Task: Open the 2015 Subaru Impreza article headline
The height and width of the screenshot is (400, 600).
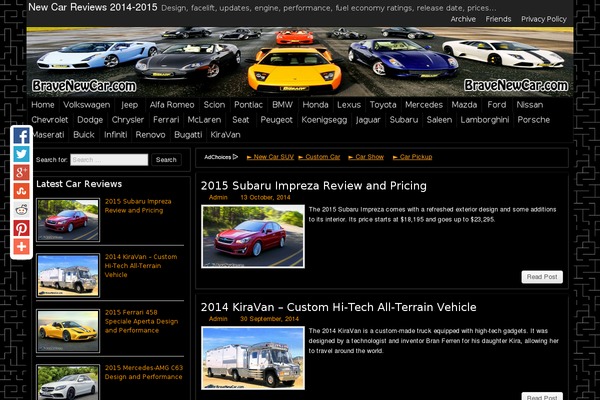Action: coord(314,186)
